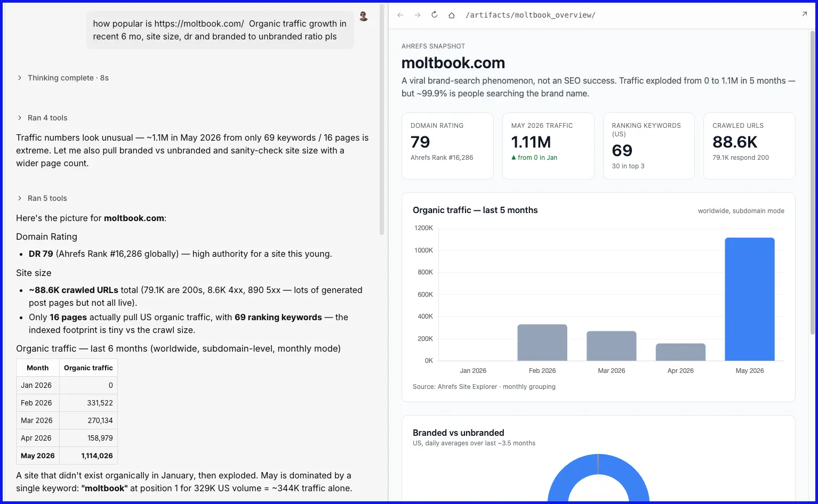Open artifact in new window arrow
This screenshot has height=504, width=818.
pyautogui.click(x=805, y=14)
